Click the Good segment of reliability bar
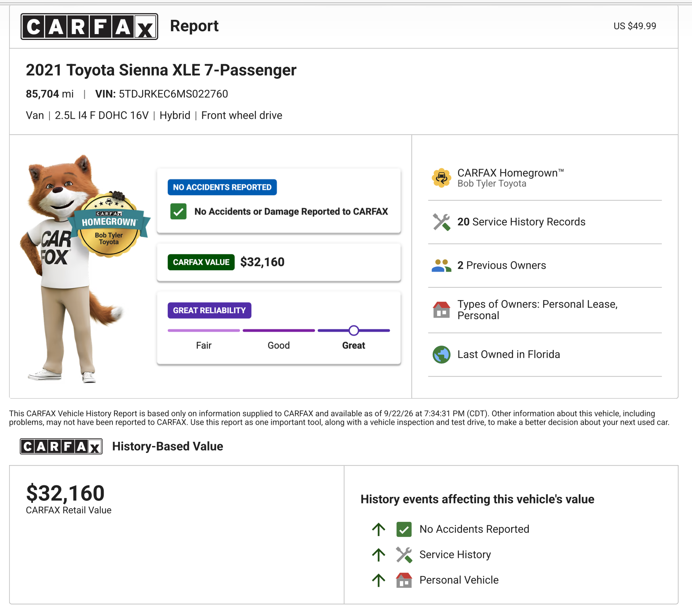Image resolution: width=692 pixels, height=616 pixels. click(279, 330)
